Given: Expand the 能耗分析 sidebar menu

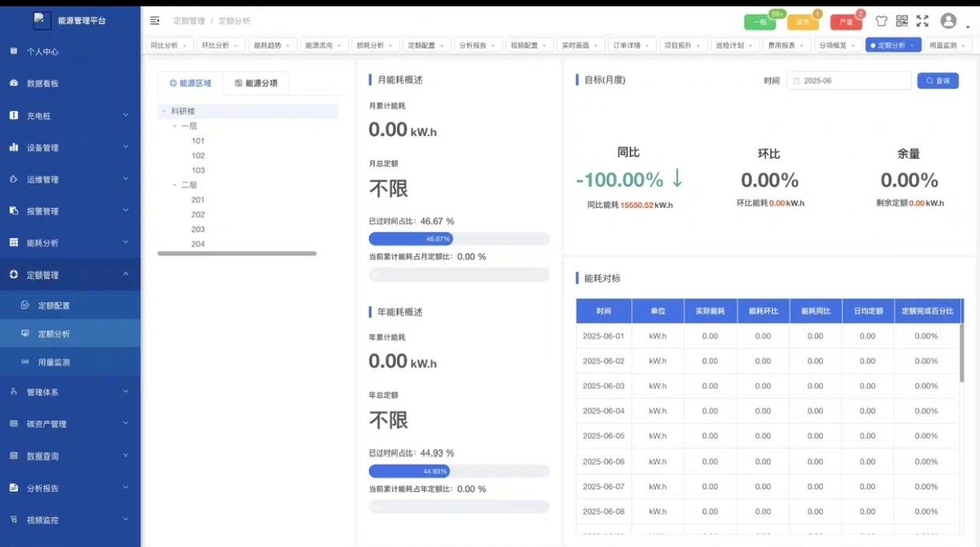Looking at the screenshot, I should click(x=126, y=243).
